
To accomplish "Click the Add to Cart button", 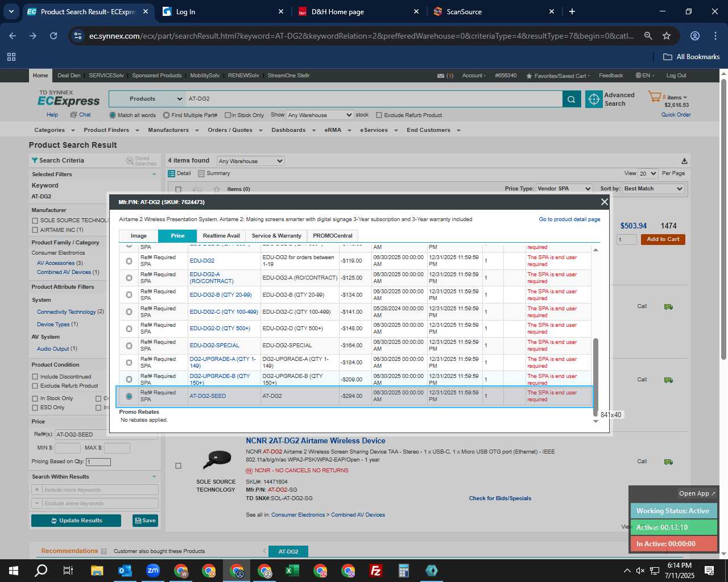I will [x=663, y=239].
